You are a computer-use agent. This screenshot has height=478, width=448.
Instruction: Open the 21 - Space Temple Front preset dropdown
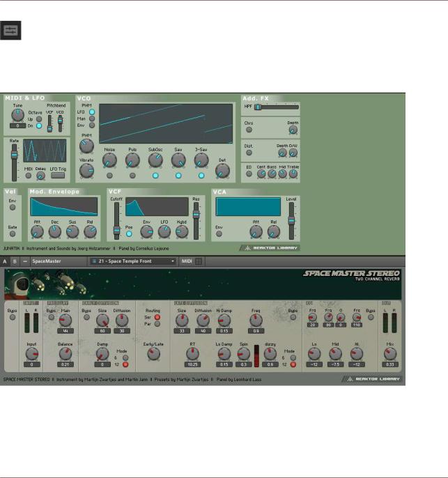click(x=133, y=261)
